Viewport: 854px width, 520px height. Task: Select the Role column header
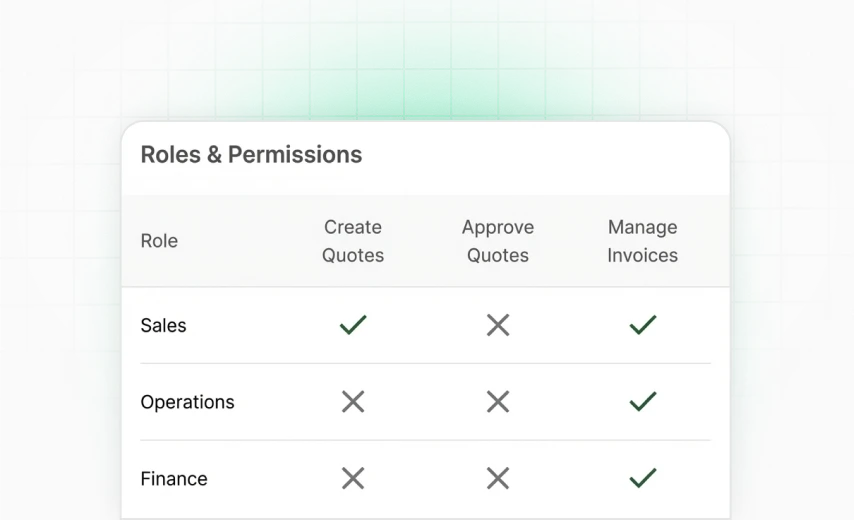[159, 241]
